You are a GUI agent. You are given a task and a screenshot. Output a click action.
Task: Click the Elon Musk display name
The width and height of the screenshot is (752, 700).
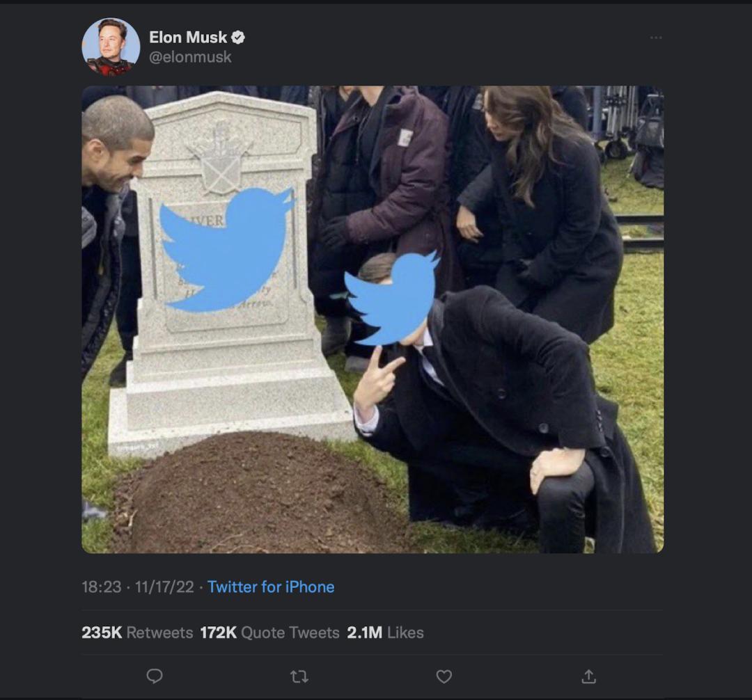188,38
